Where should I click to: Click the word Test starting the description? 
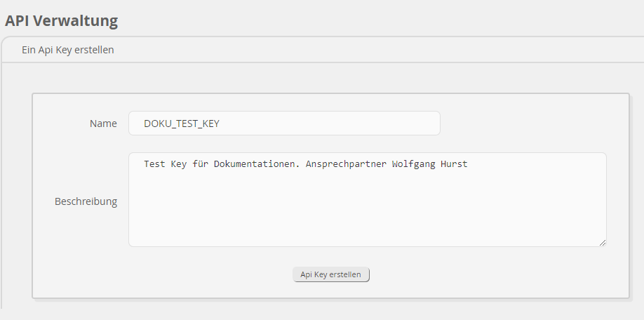tap(154, 164)
